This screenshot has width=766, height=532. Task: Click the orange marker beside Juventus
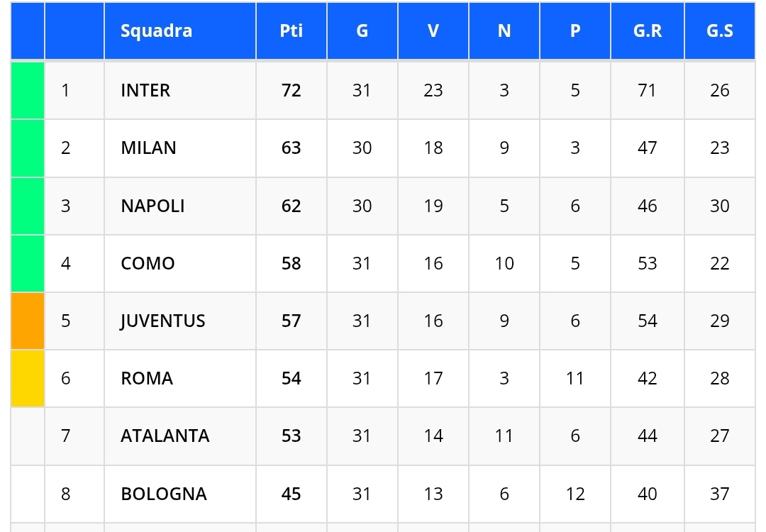pyautogui.click(x=28, y=321)
